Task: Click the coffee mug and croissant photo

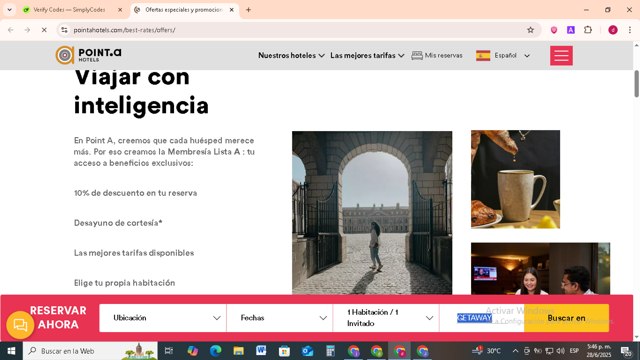Action: [x=516, y=179]
